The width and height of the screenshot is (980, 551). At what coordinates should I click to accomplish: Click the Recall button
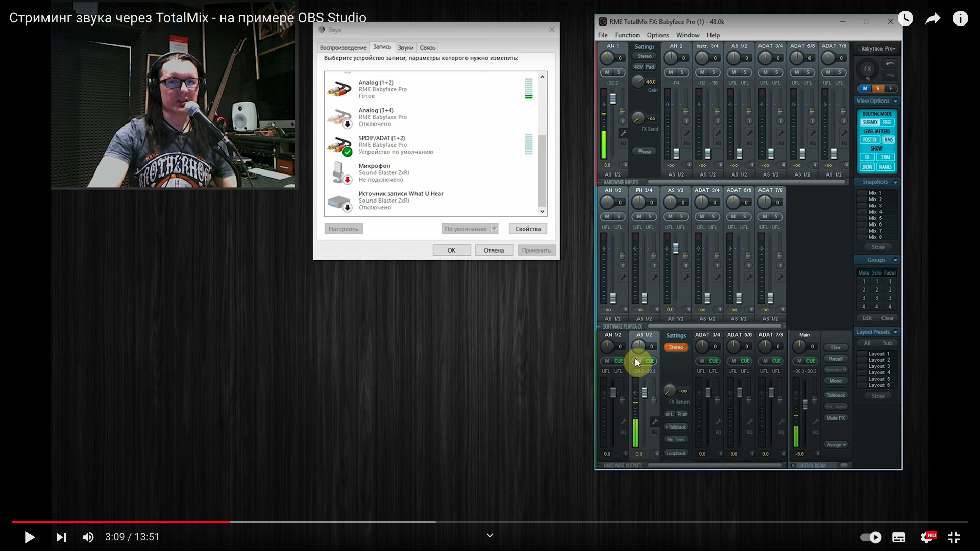coord(836,359)
